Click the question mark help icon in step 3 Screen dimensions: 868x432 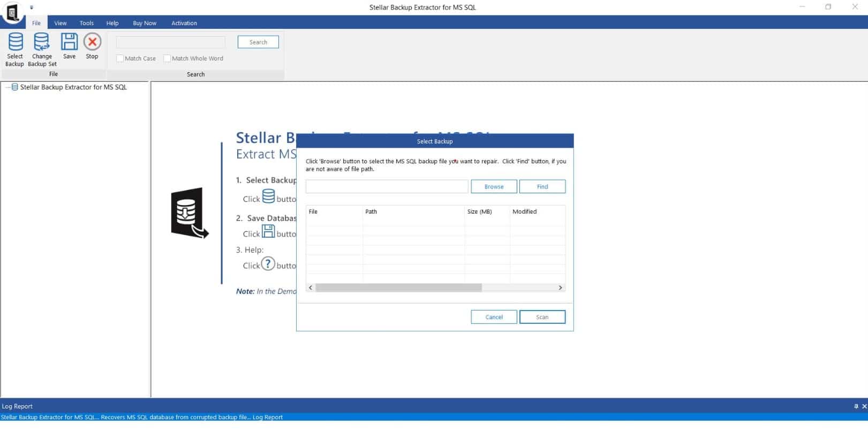(x=268, y=263)
